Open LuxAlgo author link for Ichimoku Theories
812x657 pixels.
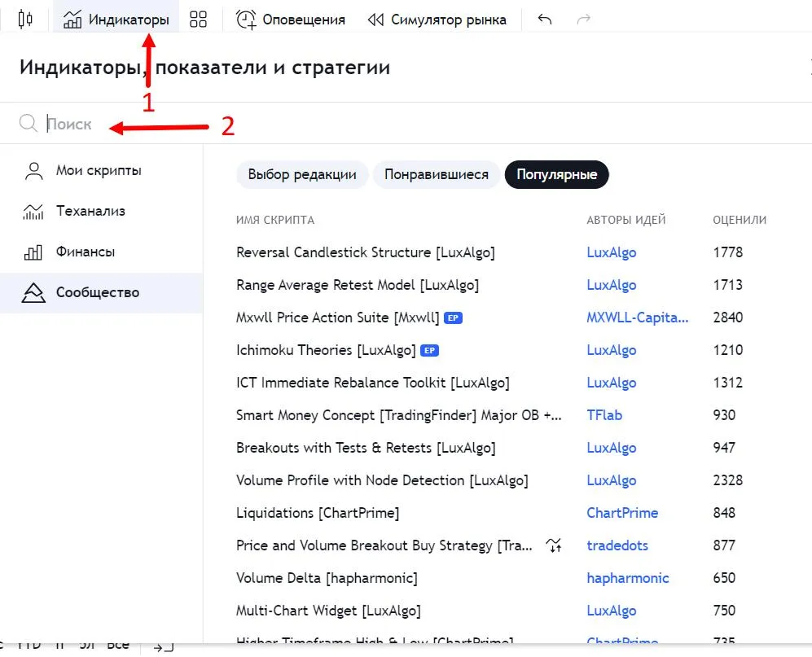click(612, 351)
